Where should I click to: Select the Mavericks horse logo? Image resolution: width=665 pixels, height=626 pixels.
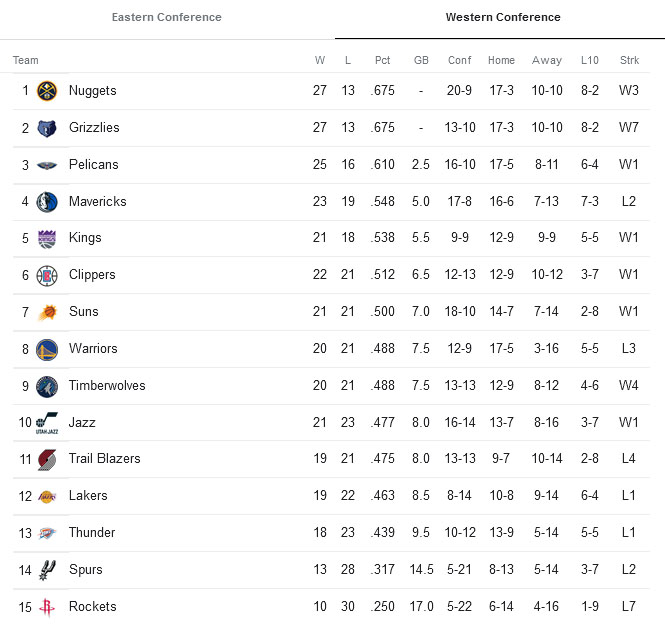click(47, 202)
